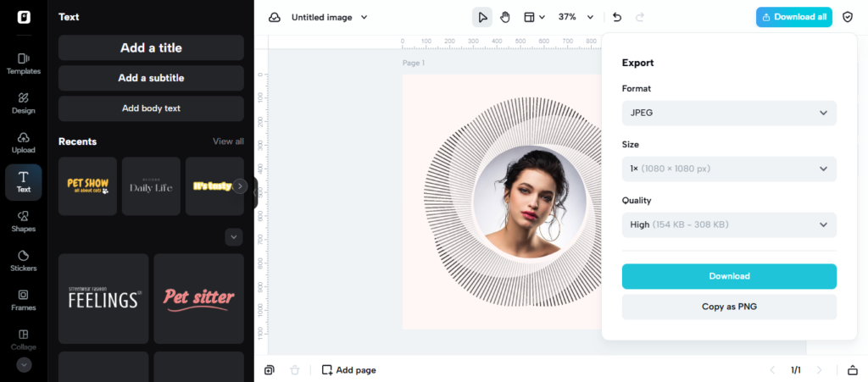Click the delete page trash icon
Image resolution: width=868 pixels, height=382 pixels.
pyautogui.click(x=295, y=370)
